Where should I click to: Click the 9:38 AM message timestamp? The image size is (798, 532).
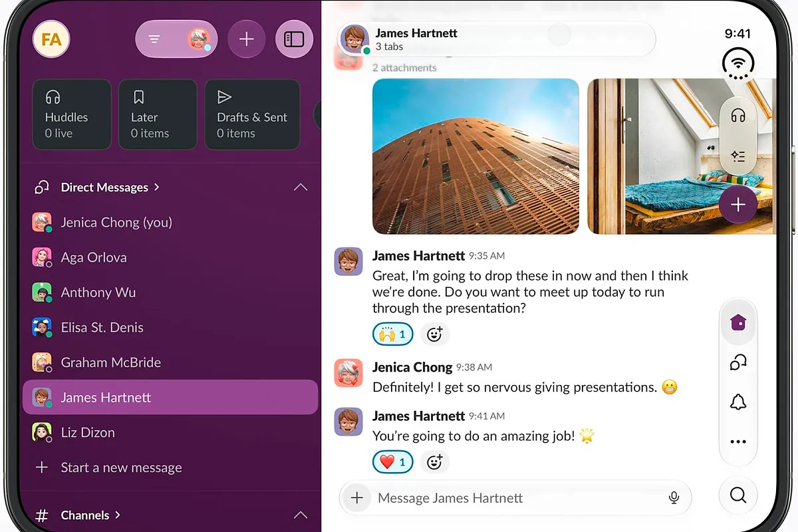click(x=474, y=367)
